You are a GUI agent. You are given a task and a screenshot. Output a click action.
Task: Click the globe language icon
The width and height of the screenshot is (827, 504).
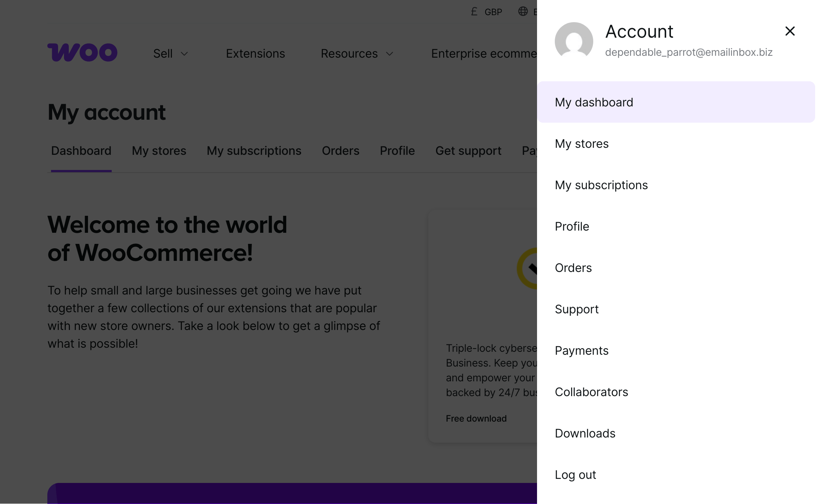point(523,11)
